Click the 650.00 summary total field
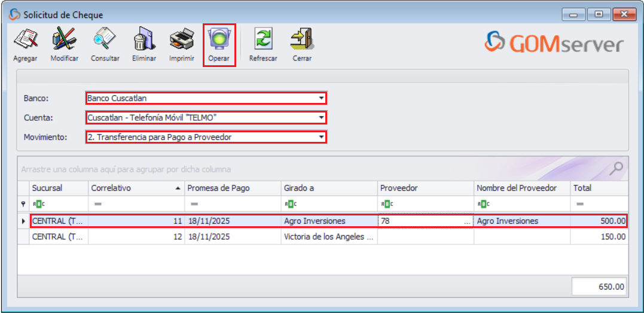644x313 pixels. (599, 286)
